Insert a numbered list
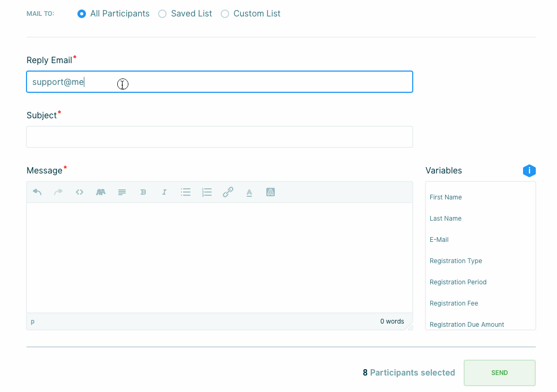 tap(207, 192)
